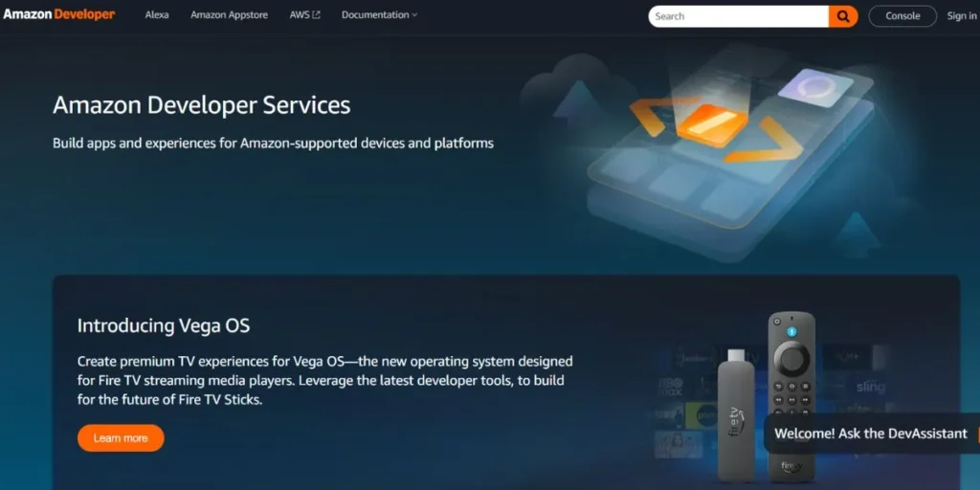The height and width of the screenshot is (490, 980).
Task: Focus the Search input field
Action: click(x=737, y=16)
